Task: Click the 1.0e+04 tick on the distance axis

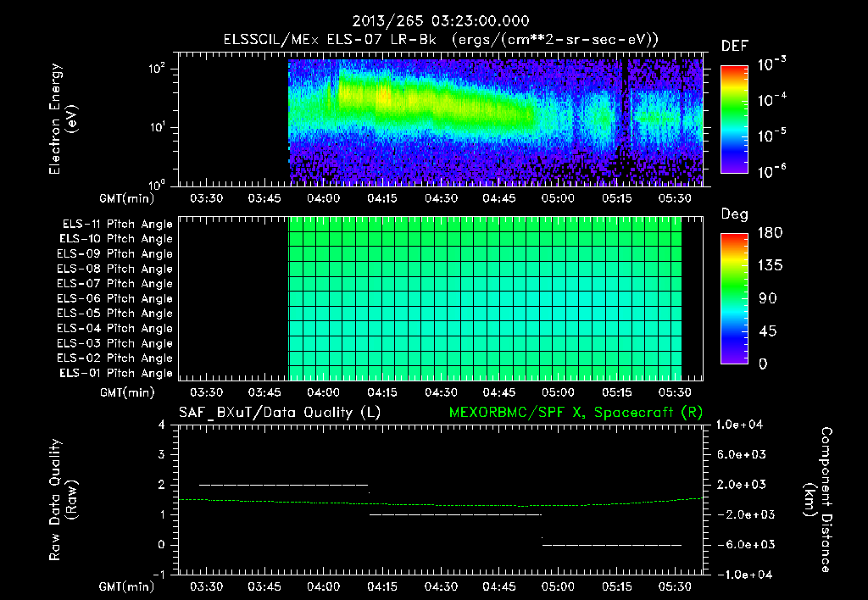Action: tap(739, 425)
